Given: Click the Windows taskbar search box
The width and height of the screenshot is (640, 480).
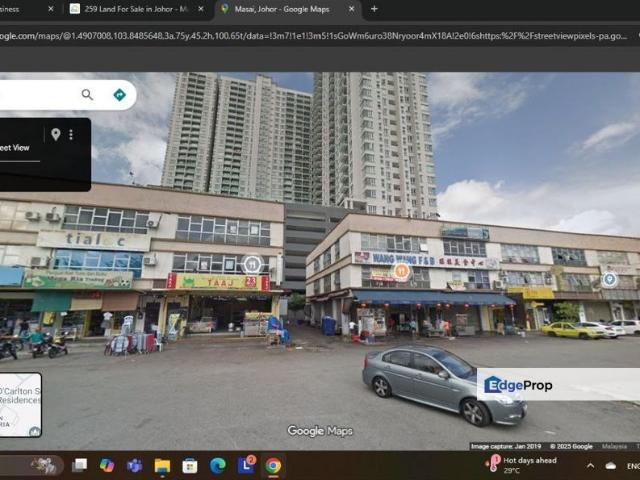Looking at the screenshot, I should click(x=32, y=465).
